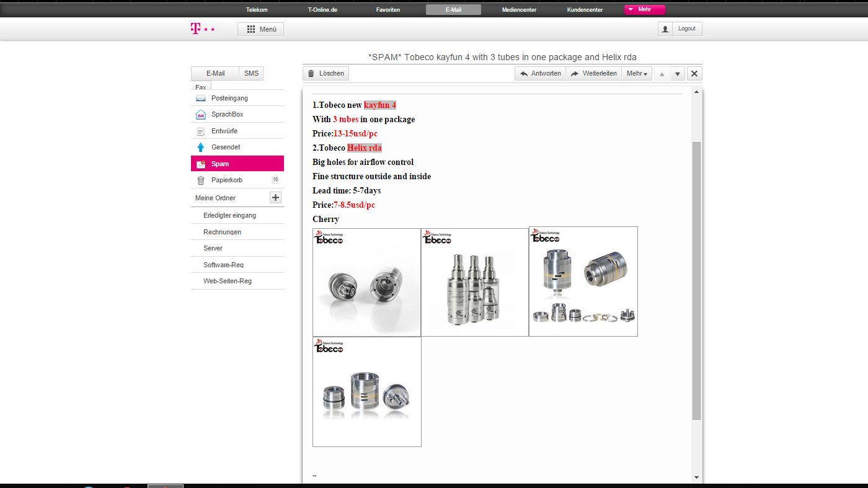This screenshot has height=488, width=868.
Task: Expand the pink Mehr menu in top bar
Action: click(x=644, y=10)
